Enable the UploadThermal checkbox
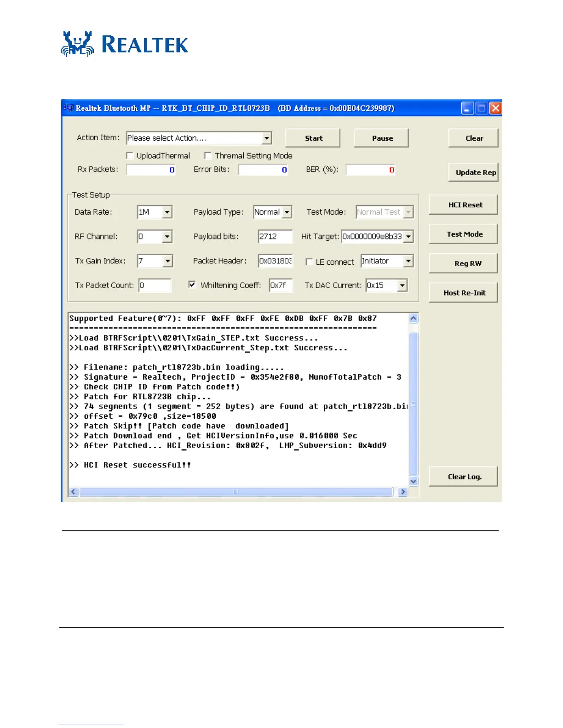This screenshot has width=563, height=728. [x=130, y=156]
